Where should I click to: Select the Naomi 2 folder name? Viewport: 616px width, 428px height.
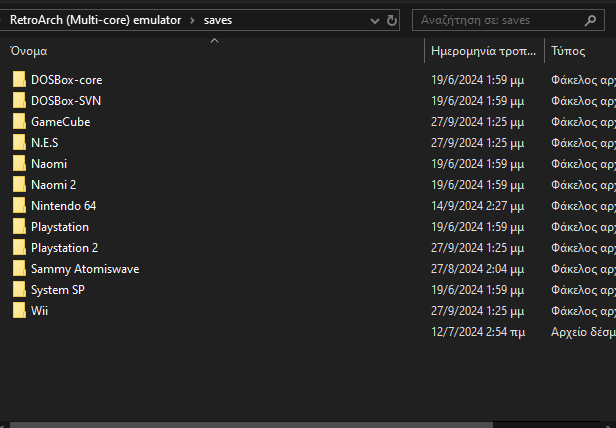[53, 184]
